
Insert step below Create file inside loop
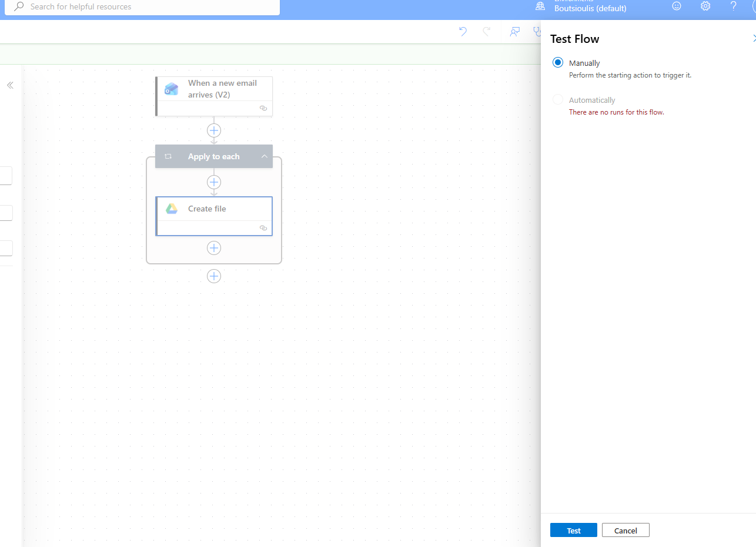(214, 248)
